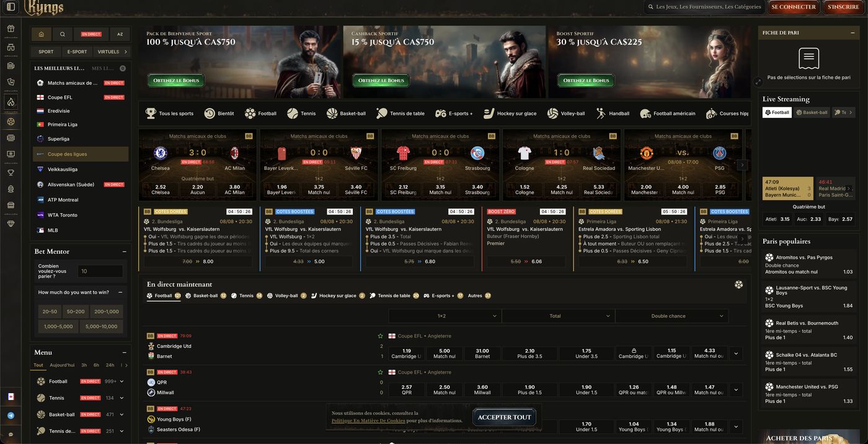The width and height of the screenshot is (868, 444).
Task: Open the chat support icon at bottom left
Action: pyautogui.click(x=11, y=435)
